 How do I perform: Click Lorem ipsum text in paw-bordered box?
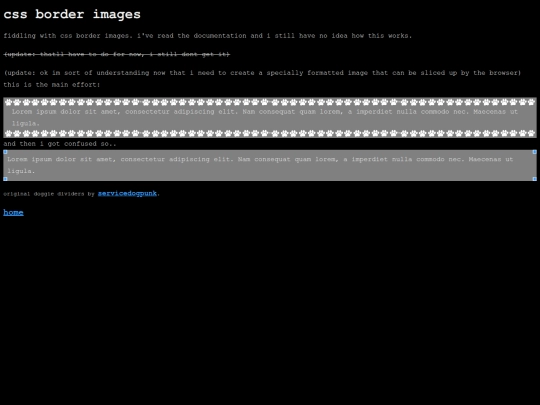click(264, 117)
